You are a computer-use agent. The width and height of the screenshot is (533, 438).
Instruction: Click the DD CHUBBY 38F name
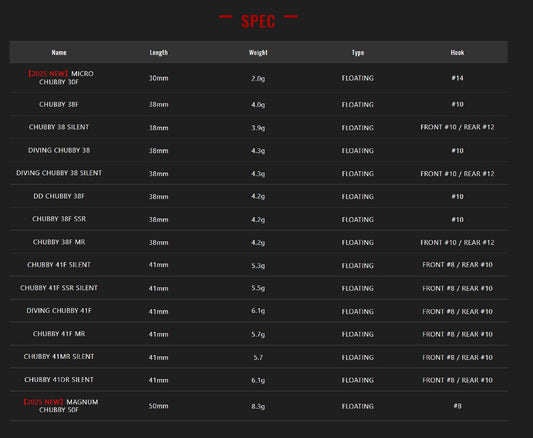point(59,196)
